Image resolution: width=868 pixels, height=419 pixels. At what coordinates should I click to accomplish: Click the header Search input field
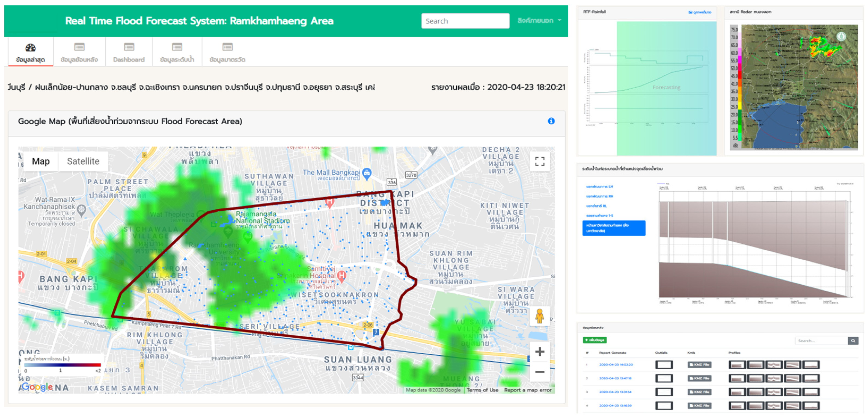click(x=465, y=21)
